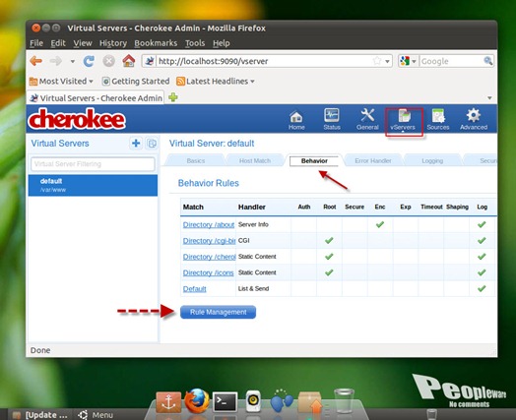
Task: Open the Edit menu
Action: pos(58,43)
